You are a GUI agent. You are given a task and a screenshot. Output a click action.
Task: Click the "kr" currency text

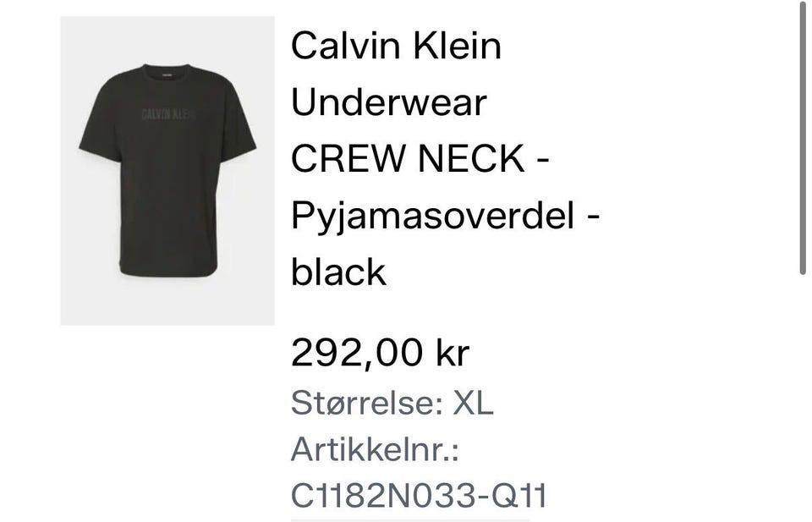(x=453, y=353)
